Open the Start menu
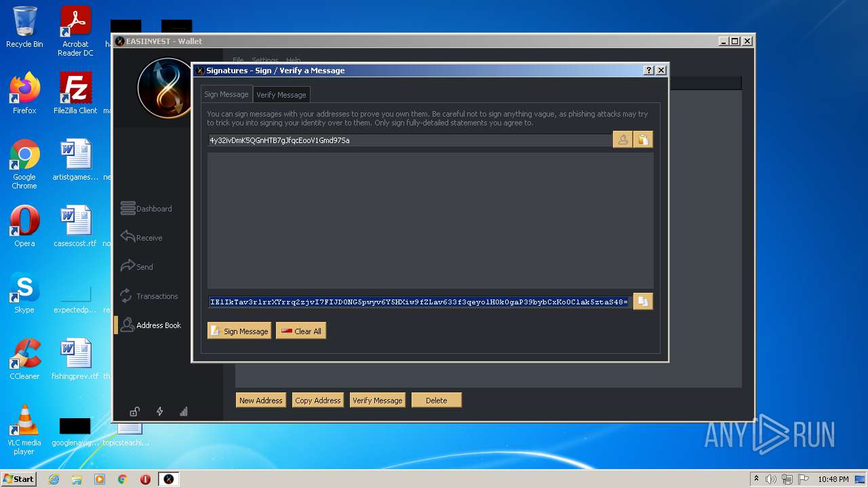Viewport: 868px width, 488px height. pos(19,479)
